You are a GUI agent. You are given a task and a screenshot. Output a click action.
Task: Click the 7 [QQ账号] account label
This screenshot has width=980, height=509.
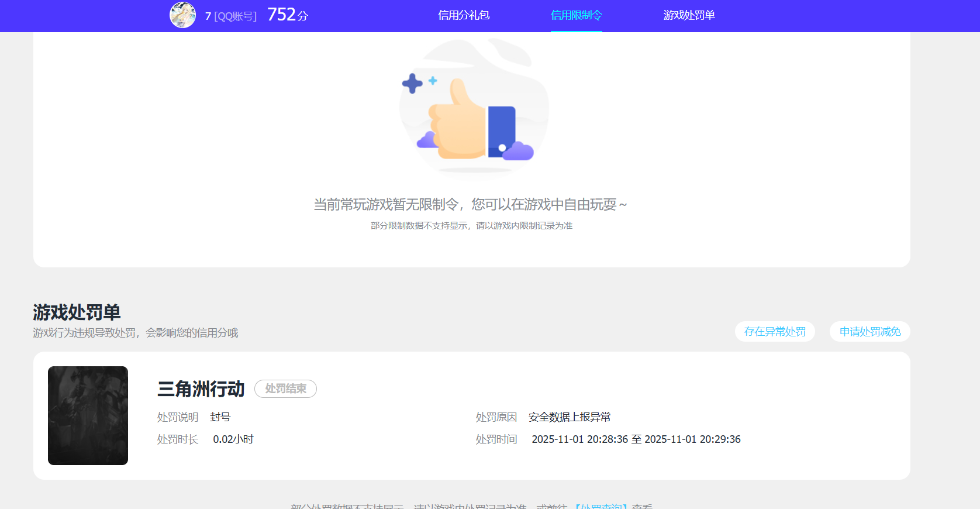tap(231, 16)
